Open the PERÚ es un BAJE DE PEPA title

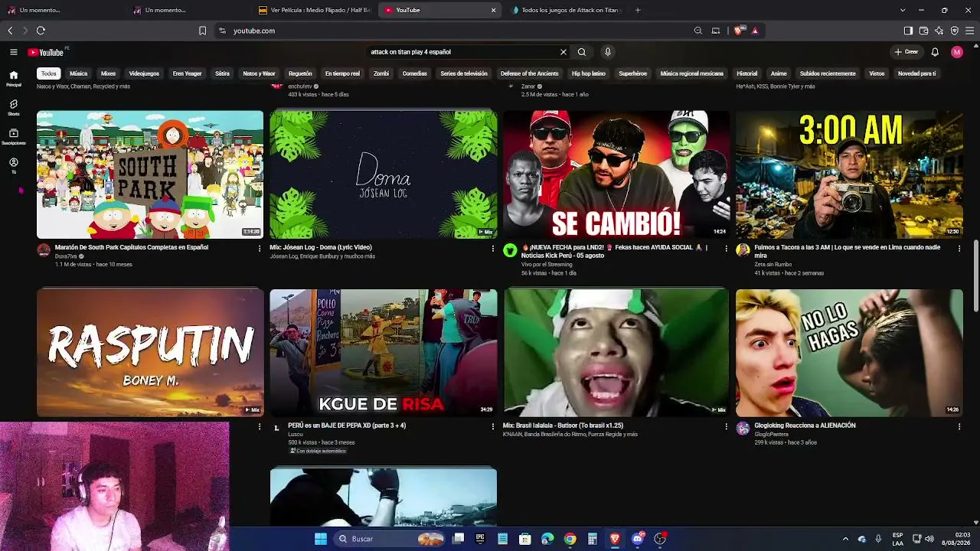pyautogui.click(x=347, y=425)
